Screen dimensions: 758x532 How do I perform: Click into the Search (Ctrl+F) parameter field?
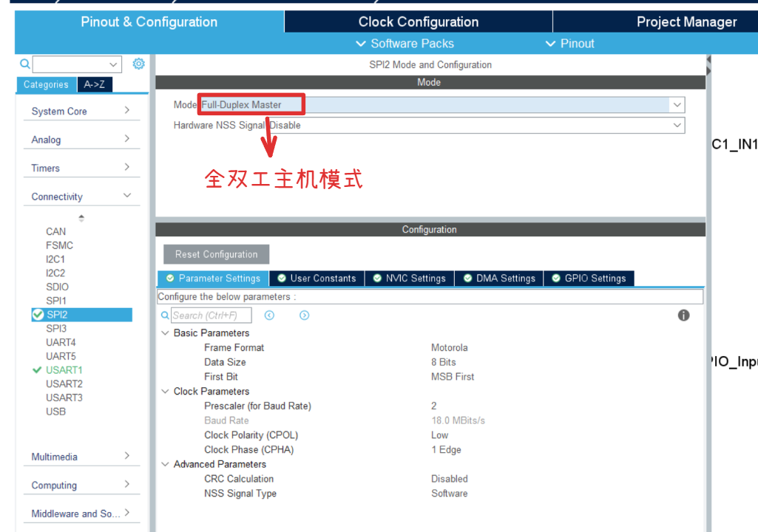pyautogui.click(x=212, y=316)
